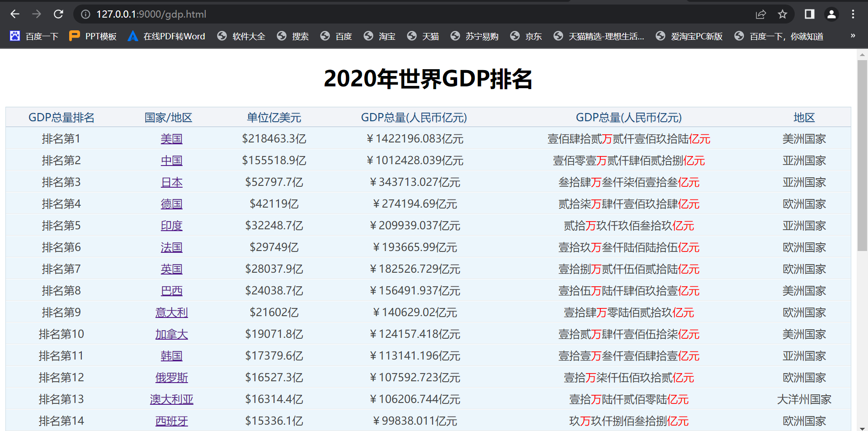Open PPT模板 bookmark

pos(93,36)
